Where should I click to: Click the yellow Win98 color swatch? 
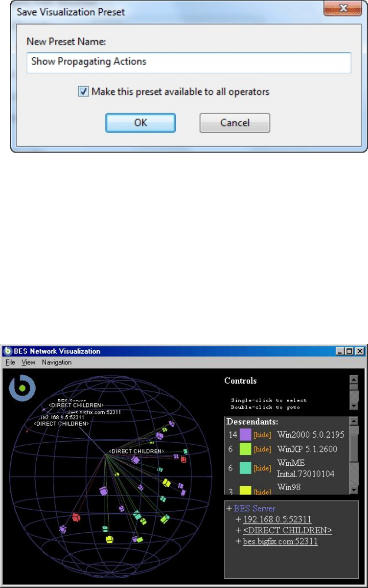[x=245, y=491]
